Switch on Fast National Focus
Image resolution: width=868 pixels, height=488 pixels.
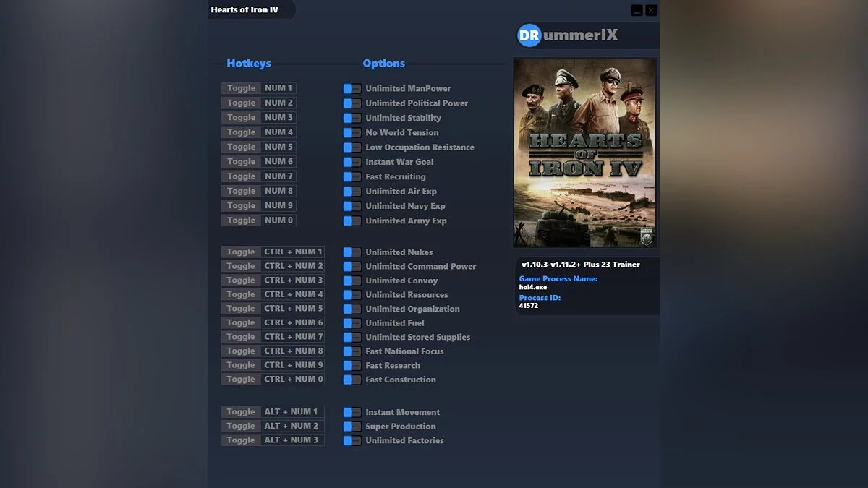pyautogui.click(x=352, y=351)
